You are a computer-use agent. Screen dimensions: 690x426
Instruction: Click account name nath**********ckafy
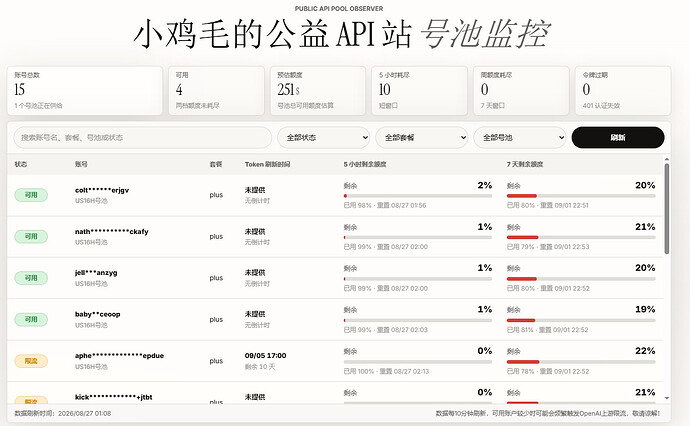tap(112, 231)
